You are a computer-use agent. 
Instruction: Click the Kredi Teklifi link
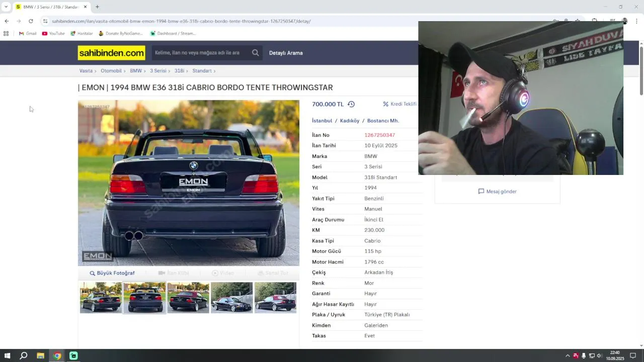point(404,104)
